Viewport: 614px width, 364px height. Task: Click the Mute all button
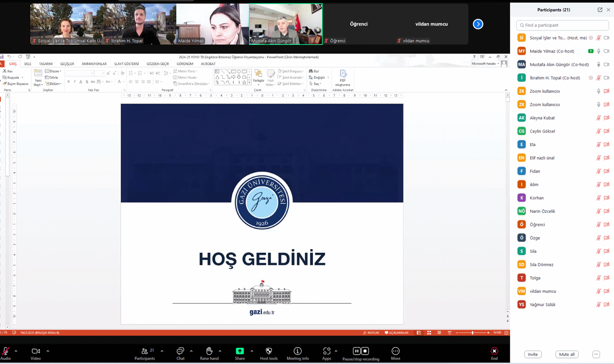tap(567, 355)
